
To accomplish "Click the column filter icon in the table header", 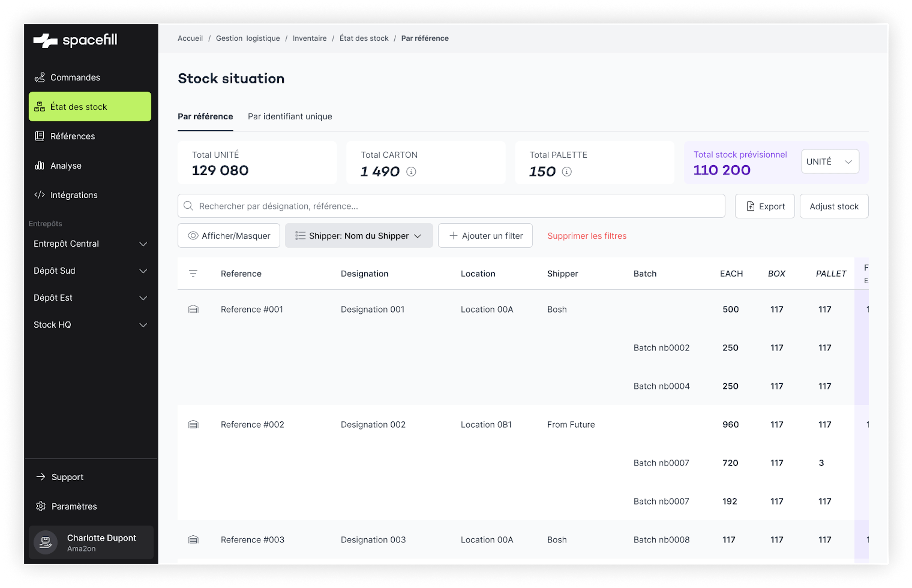I will (x=193, y=274).
